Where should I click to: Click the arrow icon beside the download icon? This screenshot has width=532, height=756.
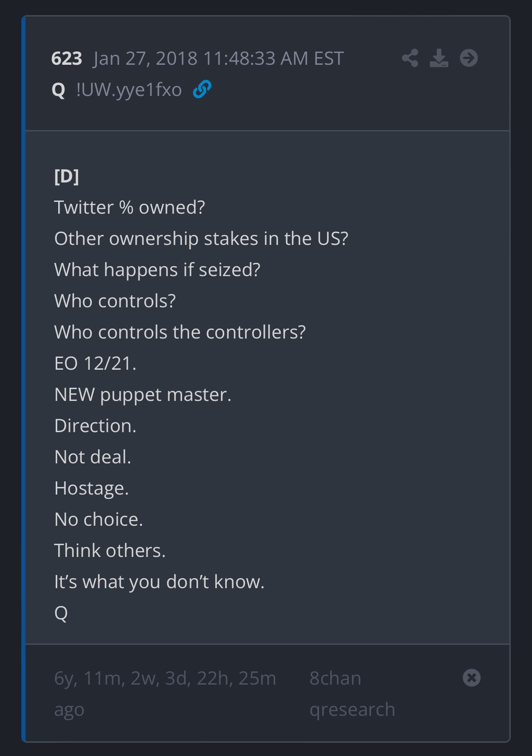point(469,58)
